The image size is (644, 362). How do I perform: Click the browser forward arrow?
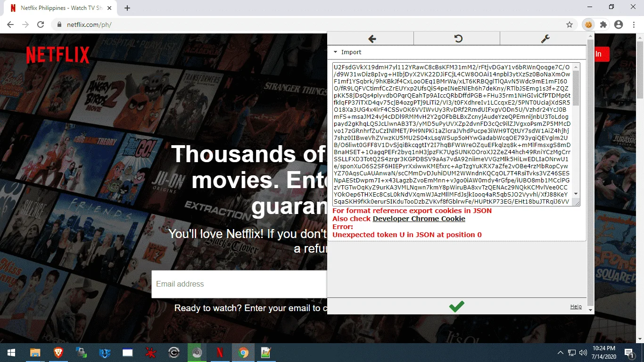pos(25,25)
